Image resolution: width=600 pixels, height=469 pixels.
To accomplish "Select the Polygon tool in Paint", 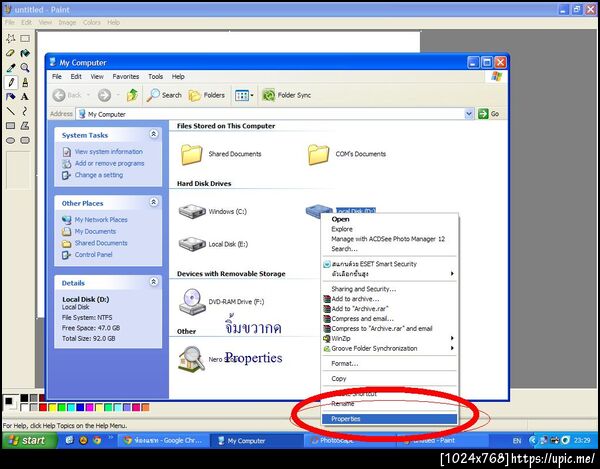I will (x=25, y=125).
